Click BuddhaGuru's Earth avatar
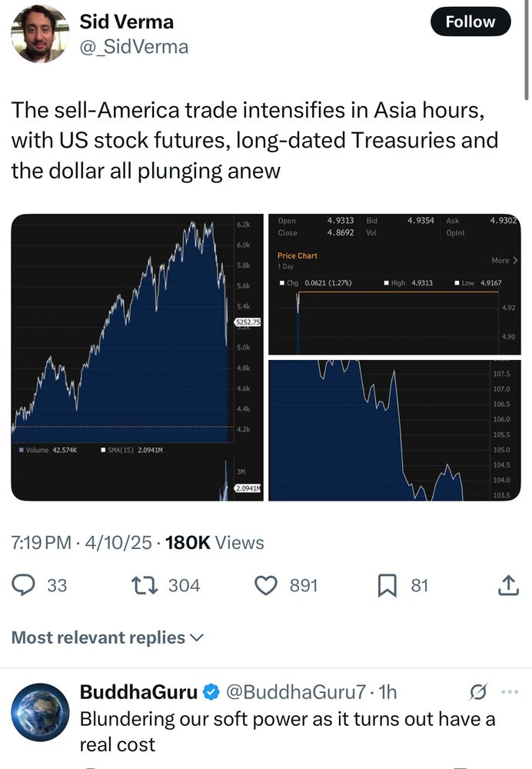Viewport: 532px width, 769px height. [x=40, y=711]
